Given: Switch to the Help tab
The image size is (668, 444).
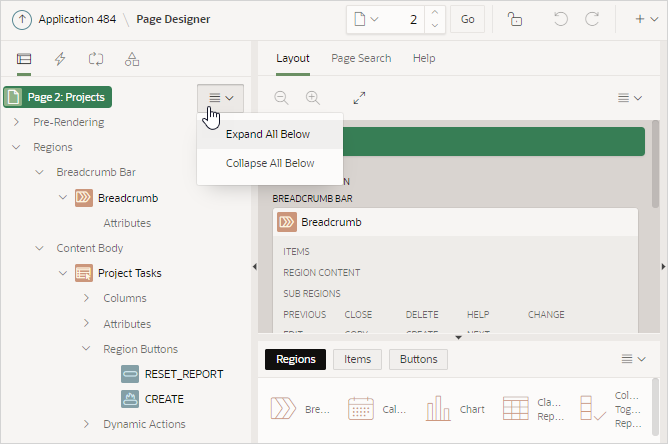Looking at the screenshot, I should [x=424, y=58].
